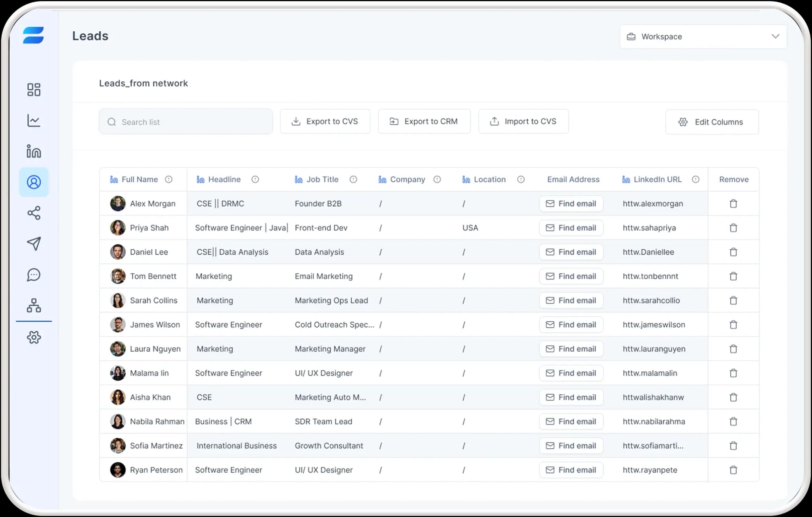Select the leads profile icon in sidebar
Viewport: 812px width, 517px height.
click(34, 182)
